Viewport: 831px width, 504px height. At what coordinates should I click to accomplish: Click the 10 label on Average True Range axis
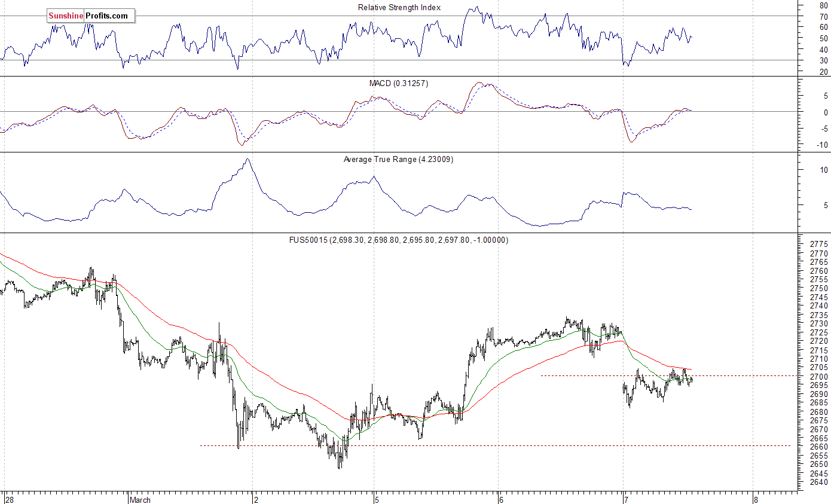[824, 170]
